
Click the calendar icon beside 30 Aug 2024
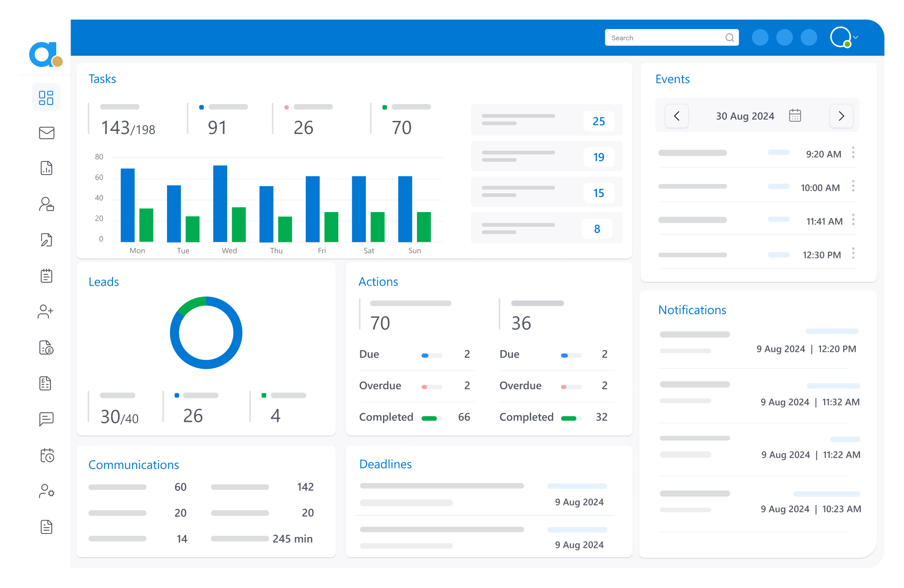click(795, 116)
